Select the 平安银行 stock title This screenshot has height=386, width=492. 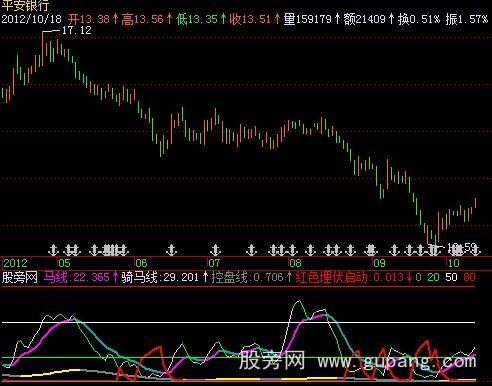[x=25, y=5]
